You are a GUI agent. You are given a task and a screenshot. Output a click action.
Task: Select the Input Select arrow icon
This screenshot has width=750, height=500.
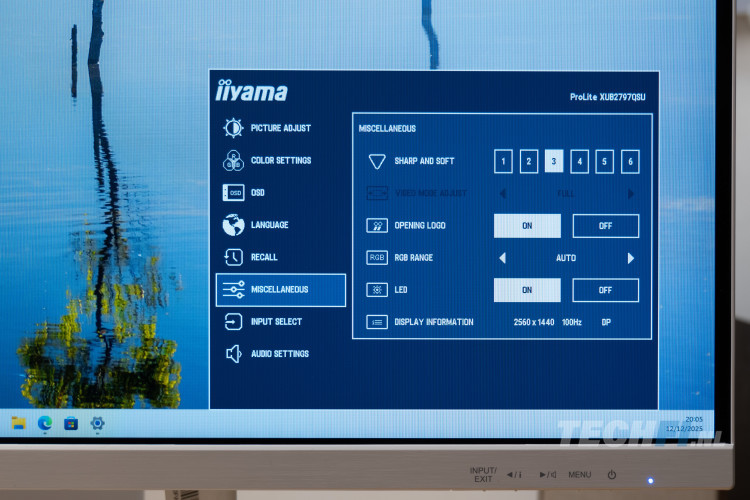click(x=233, y=322)
